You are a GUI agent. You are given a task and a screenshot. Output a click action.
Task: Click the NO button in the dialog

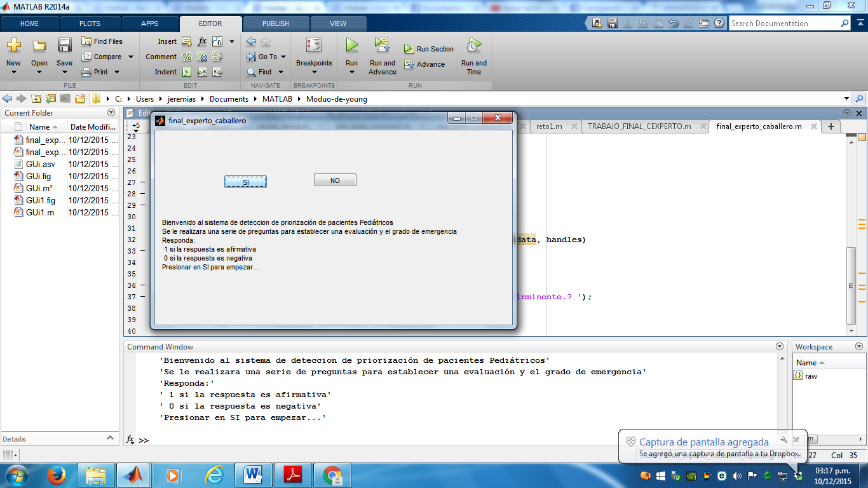pyautogui.click(x=335, y=180)
